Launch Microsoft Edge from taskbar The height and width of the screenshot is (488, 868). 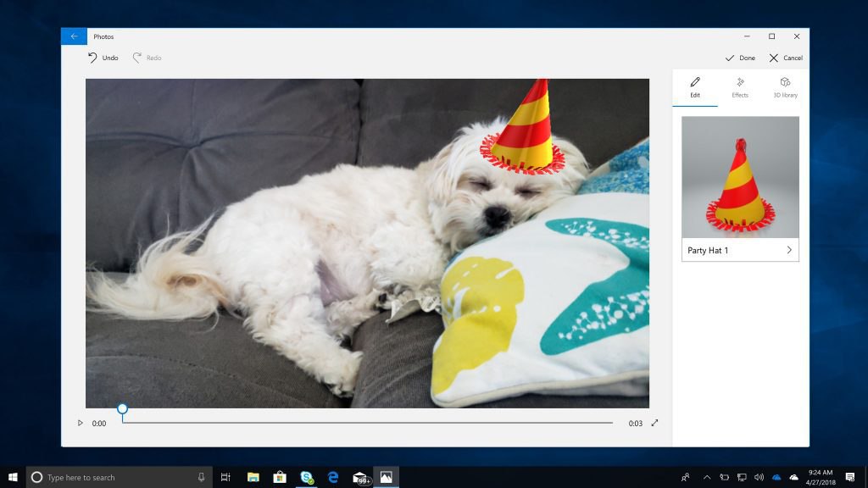[332, 477]
